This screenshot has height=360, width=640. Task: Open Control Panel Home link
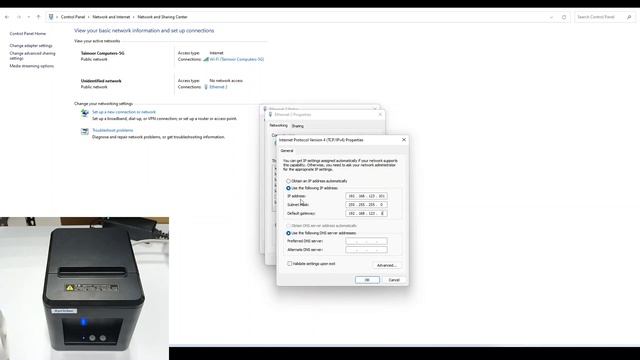(x=28, y=33)
